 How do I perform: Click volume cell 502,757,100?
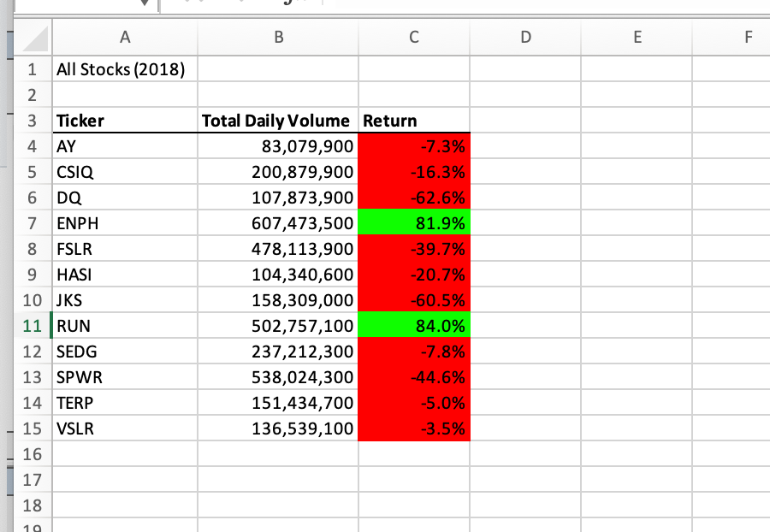[x=278, y=325]
